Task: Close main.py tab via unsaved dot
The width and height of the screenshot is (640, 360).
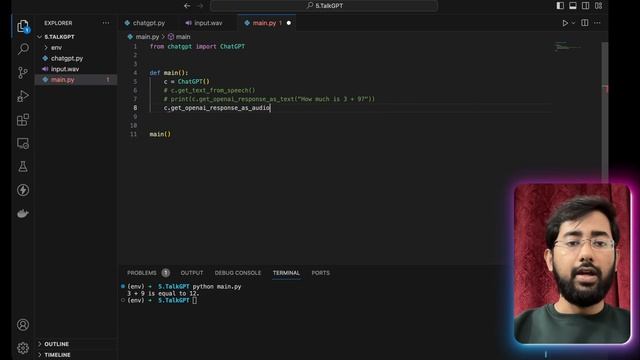Action: click(x=289, y=23)
